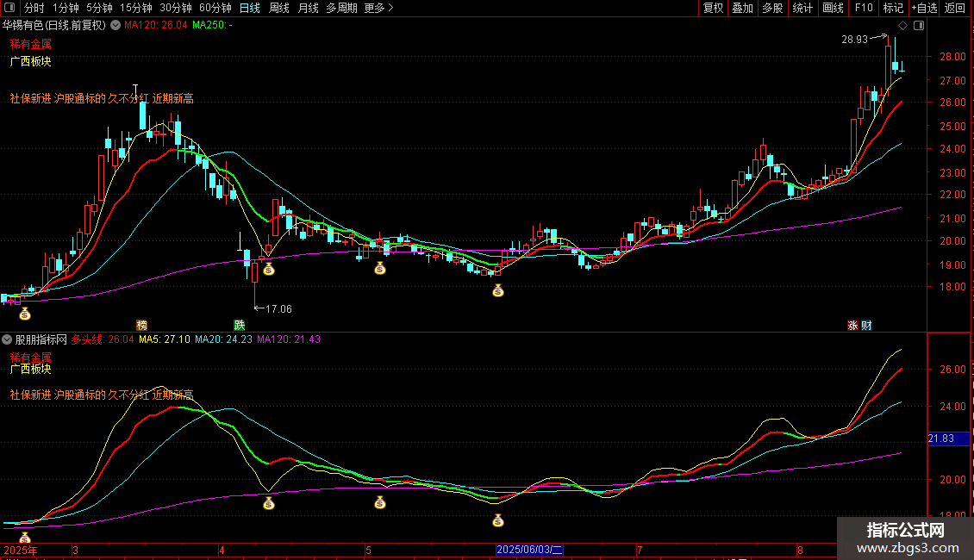Switch to the 分时 intraday view

click(34, 8)
